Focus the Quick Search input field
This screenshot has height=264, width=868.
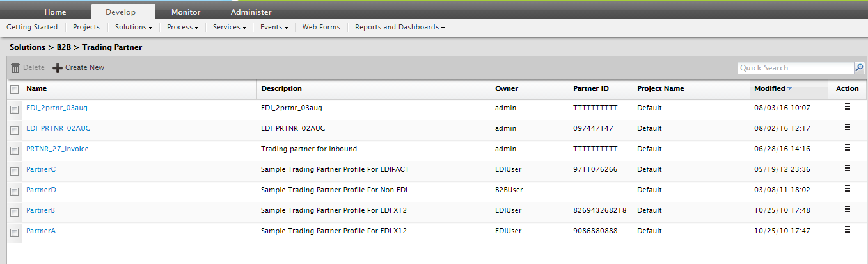pos(796,68)
